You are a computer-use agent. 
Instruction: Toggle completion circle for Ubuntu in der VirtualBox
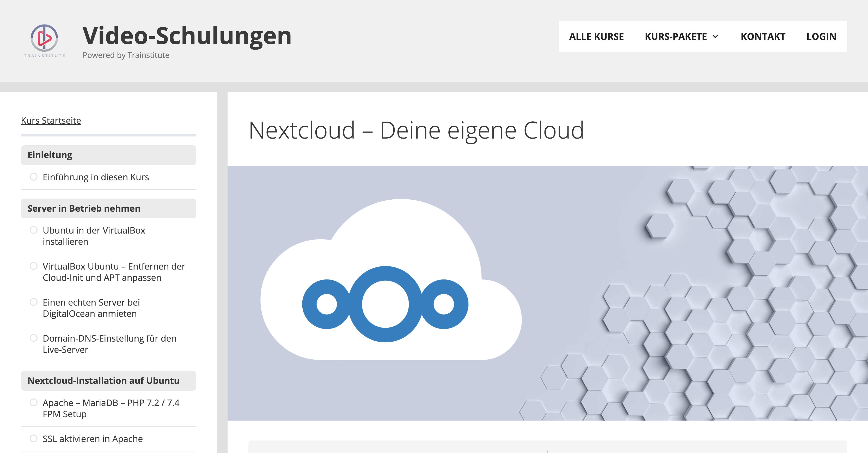click(x=33, y=230)
